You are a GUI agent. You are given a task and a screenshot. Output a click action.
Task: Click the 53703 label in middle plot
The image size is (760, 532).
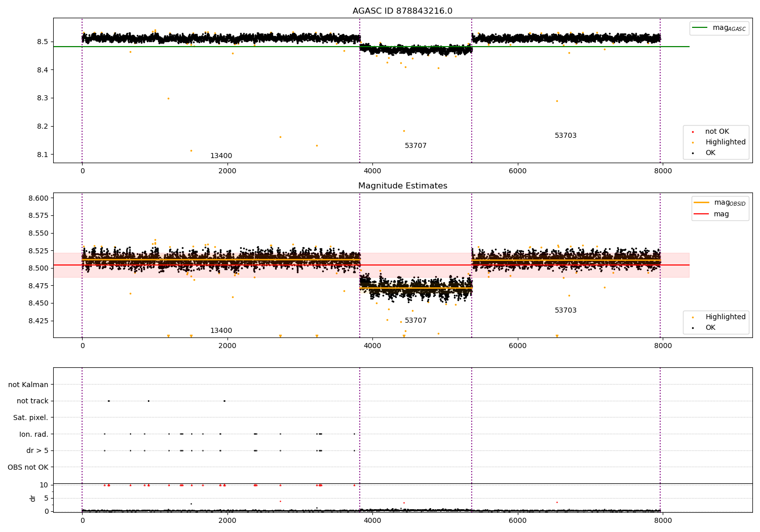[x=565, y=311]
